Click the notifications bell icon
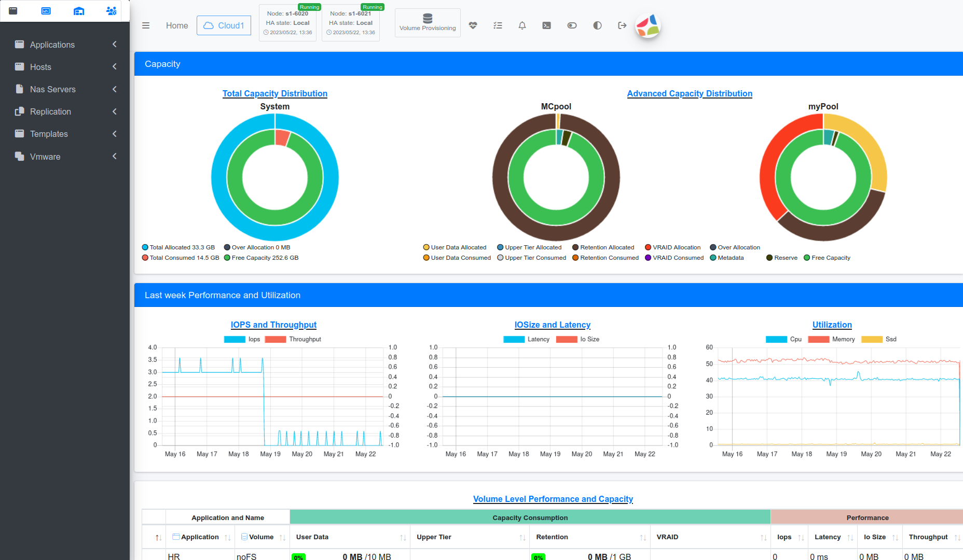 tap(522, 25)
